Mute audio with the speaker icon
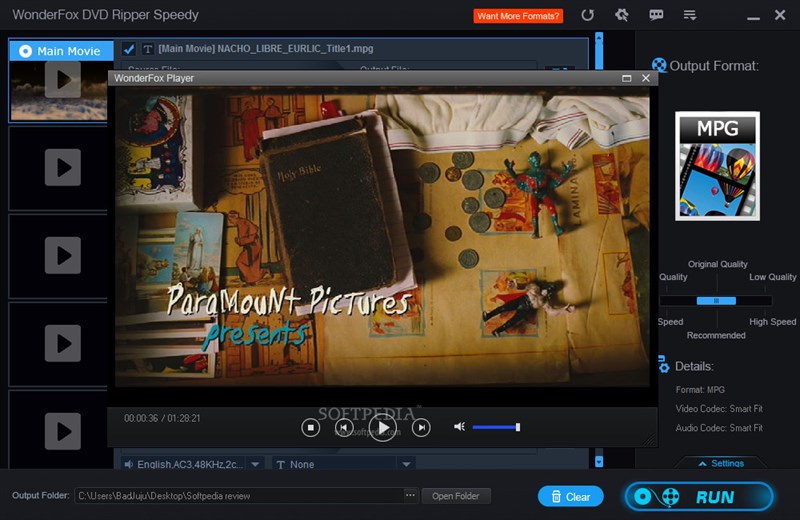The height and width of the screenshot is (520, 800). pos(459,427)
